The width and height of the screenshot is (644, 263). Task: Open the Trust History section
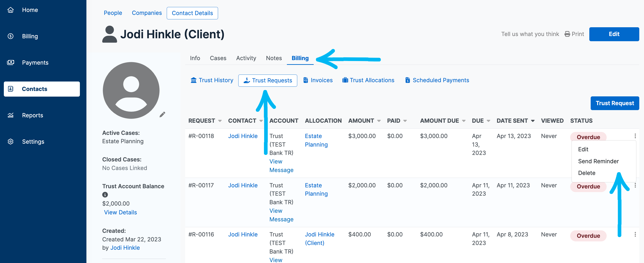[x=212, y=80]
